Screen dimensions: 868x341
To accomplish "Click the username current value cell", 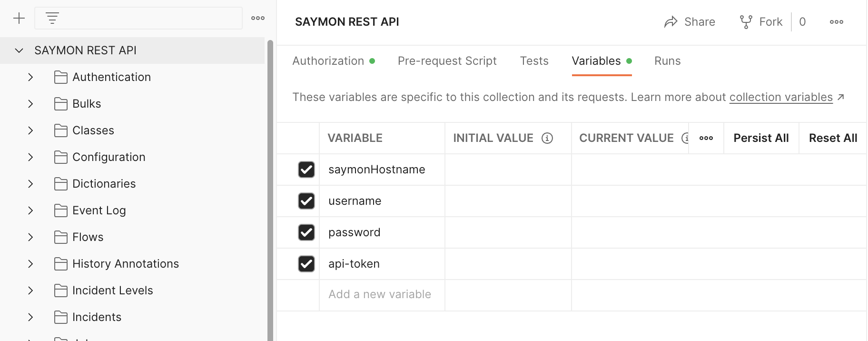I will coord(719,201).
